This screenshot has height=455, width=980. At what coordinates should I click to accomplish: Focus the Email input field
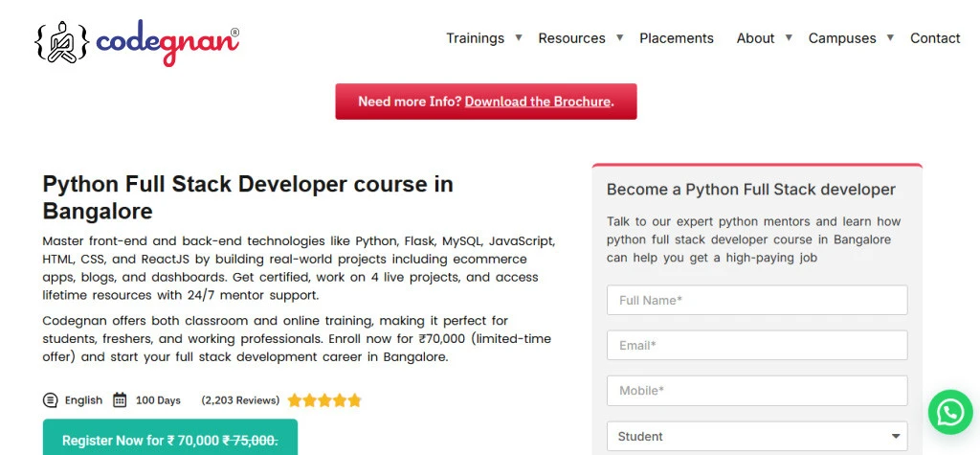click(x=757, y=346)
